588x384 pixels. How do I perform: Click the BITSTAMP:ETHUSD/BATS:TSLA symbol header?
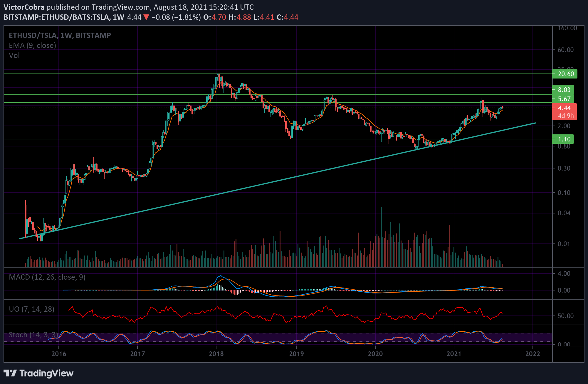tap(57, 17)
